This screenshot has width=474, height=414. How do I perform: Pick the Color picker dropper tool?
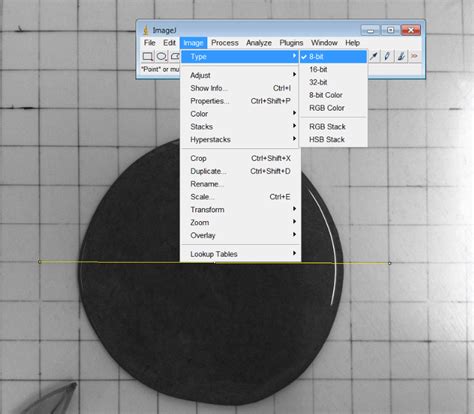pos(374,56)
